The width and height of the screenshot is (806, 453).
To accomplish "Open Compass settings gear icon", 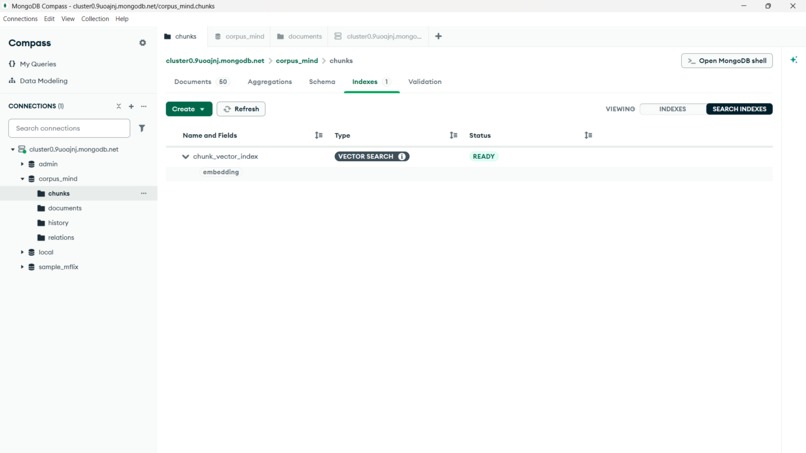I will [x=142, y=43].
